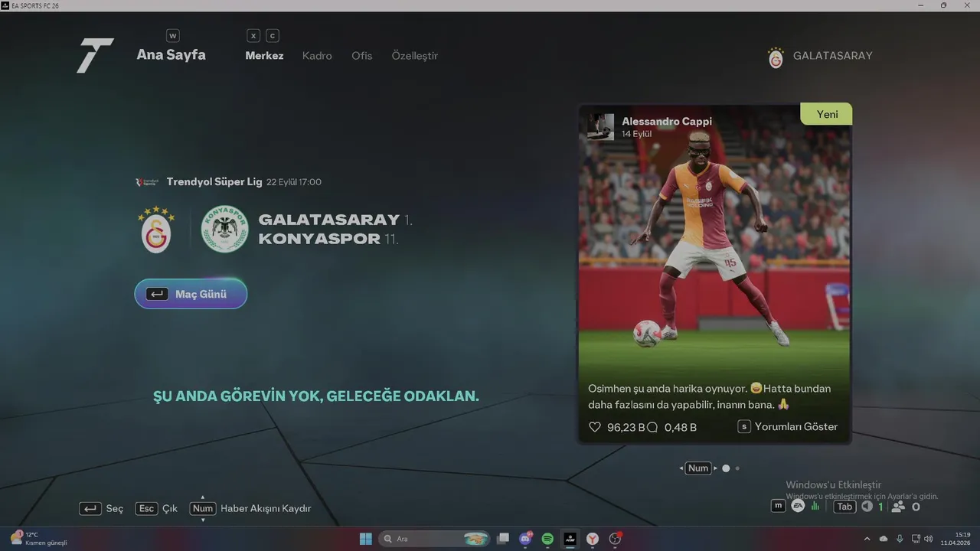Click the Galatasaray crest in top right

pyautogui.click(x=776, y=57)
